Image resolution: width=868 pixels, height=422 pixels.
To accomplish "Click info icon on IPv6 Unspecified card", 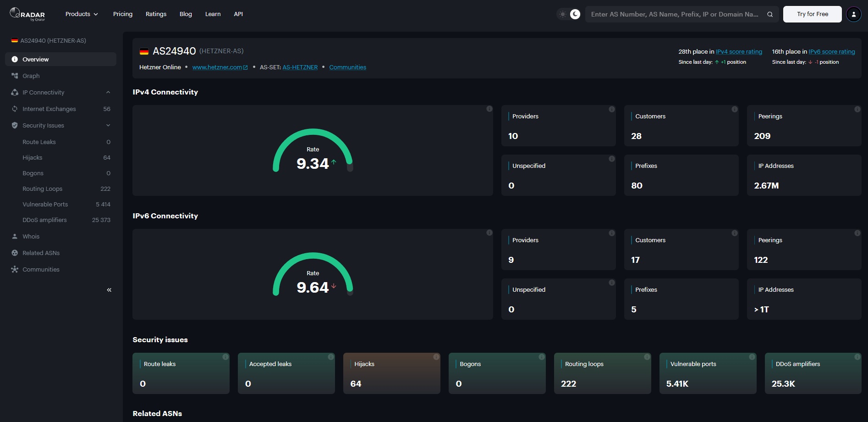I will pyautogui.click(x=612, y=283).
